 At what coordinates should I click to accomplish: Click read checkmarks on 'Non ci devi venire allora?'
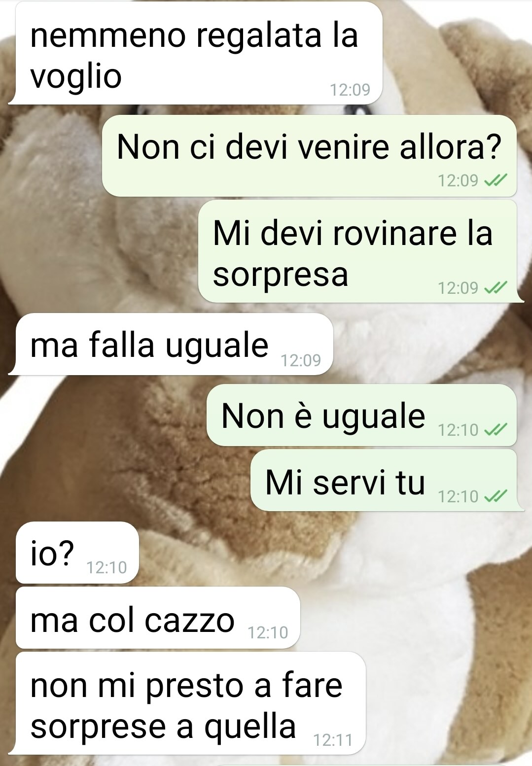pyautogui.click(x=496, y=180)
